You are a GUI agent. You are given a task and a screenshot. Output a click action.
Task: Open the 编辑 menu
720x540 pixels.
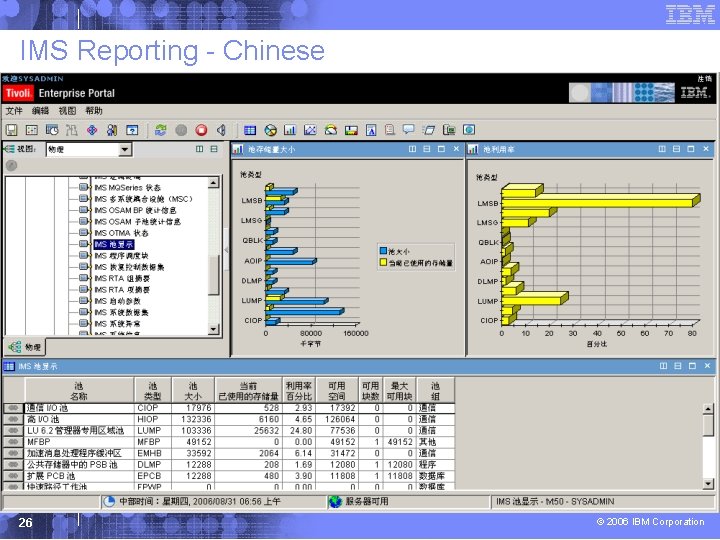[x=40, y=111]
